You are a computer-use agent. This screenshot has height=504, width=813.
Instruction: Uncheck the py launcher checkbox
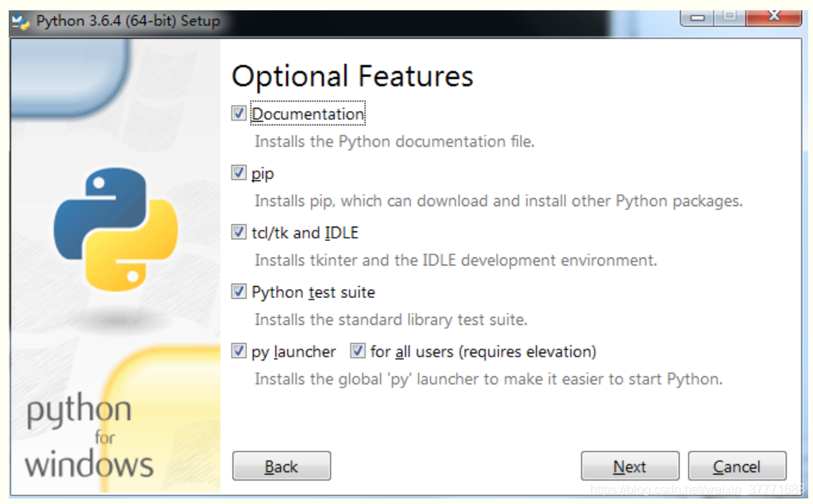239,351
